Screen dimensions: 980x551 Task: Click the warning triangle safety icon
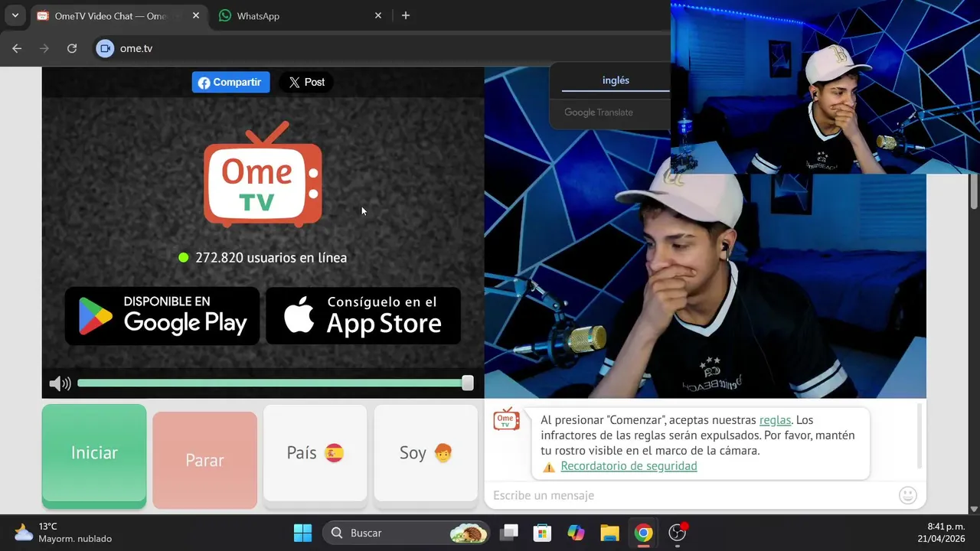pyautogui.click(x=548, y=467)
